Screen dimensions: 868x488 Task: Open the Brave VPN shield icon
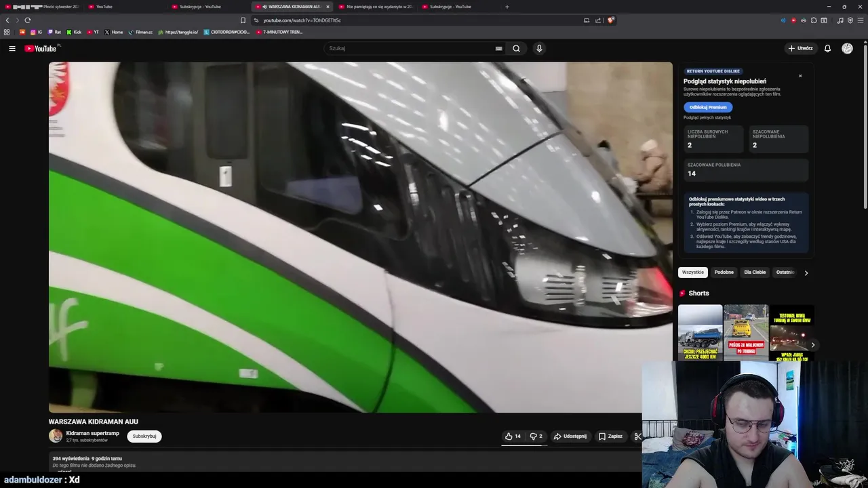pos(850,20)
